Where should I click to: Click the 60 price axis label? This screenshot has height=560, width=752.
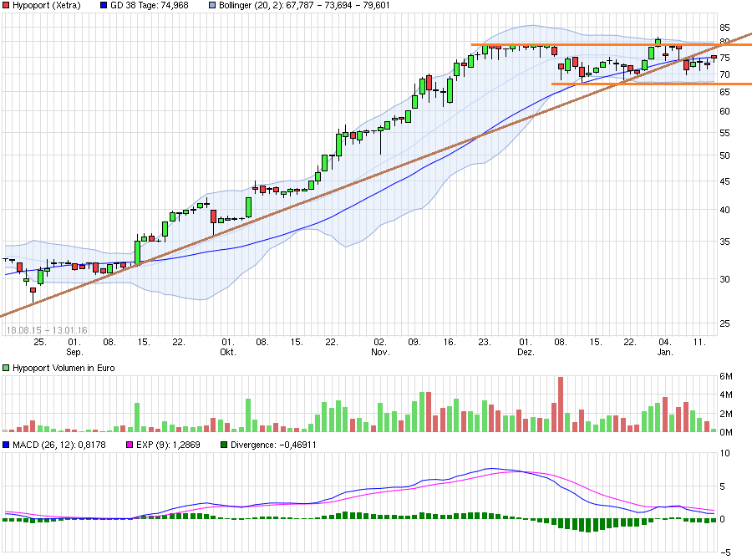point(724,111)
